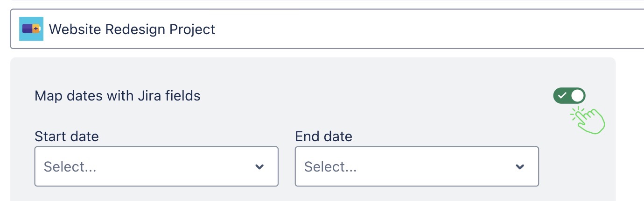Click the End date field label
This screenshot has height=201, width=644.
tap(324, 136)
